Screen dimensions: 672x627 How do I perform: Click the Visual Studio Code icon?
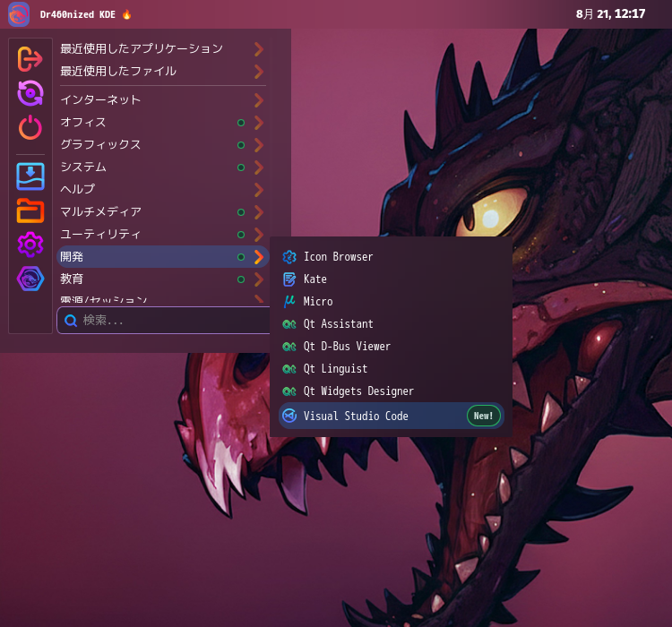(x=289, y=416)
